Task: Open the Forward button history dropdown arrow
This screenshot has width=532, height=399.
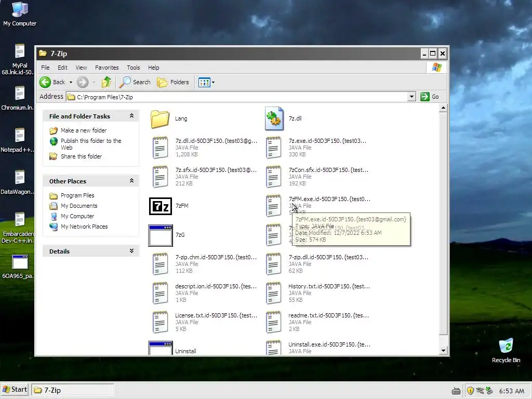Action: [x=94, y=82]
